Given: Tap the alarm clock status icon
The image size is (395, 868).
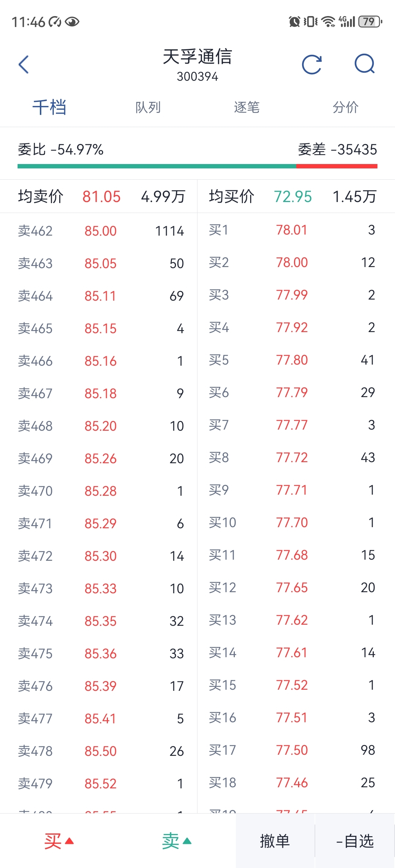Looking at the screenshot, I should (x=294, y=22).
